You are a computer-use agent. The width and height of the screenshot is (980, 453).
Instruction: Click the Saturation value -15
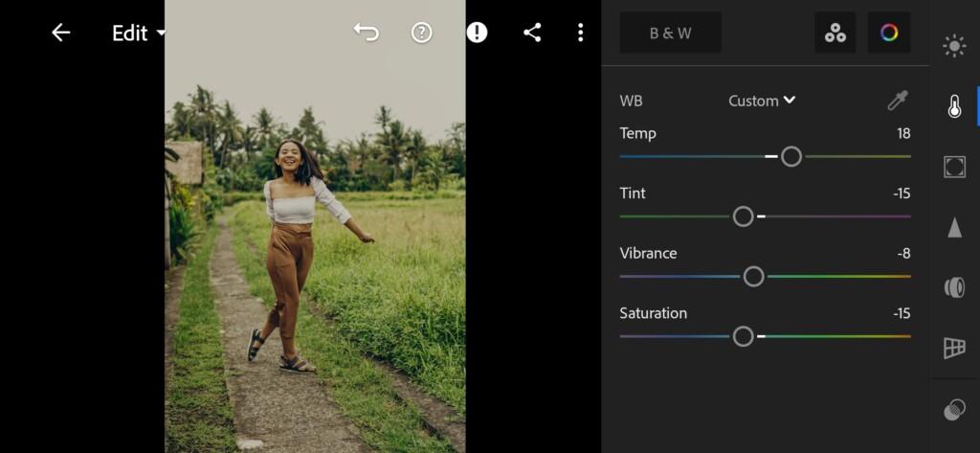click(902, 313)
